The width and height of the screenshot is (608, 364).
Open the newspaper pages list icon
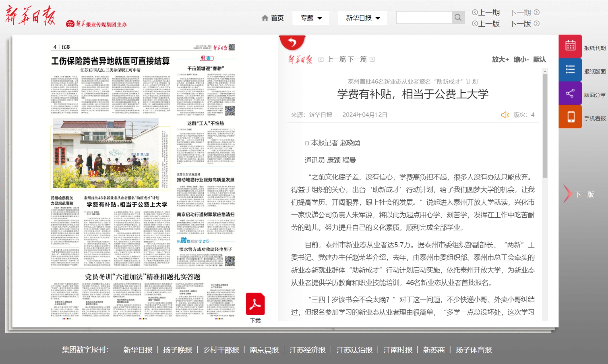[570, 70]
